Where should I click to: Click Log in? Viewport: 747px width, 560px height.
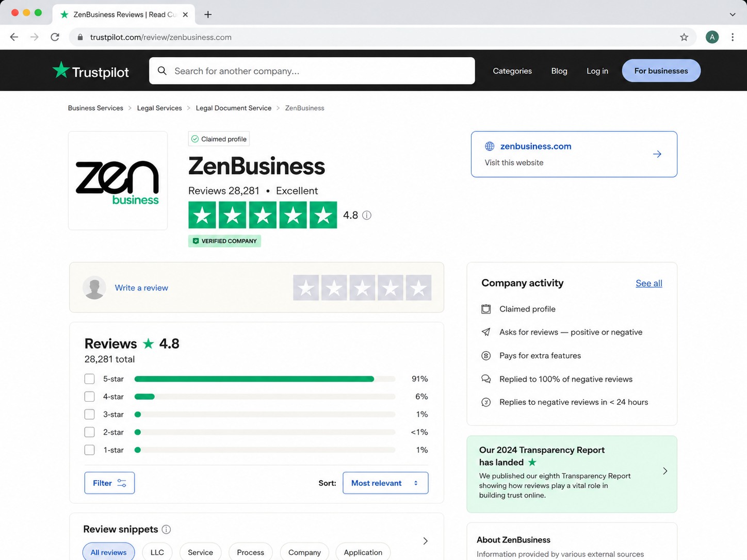pyautogui.click(x=597, y=71)
